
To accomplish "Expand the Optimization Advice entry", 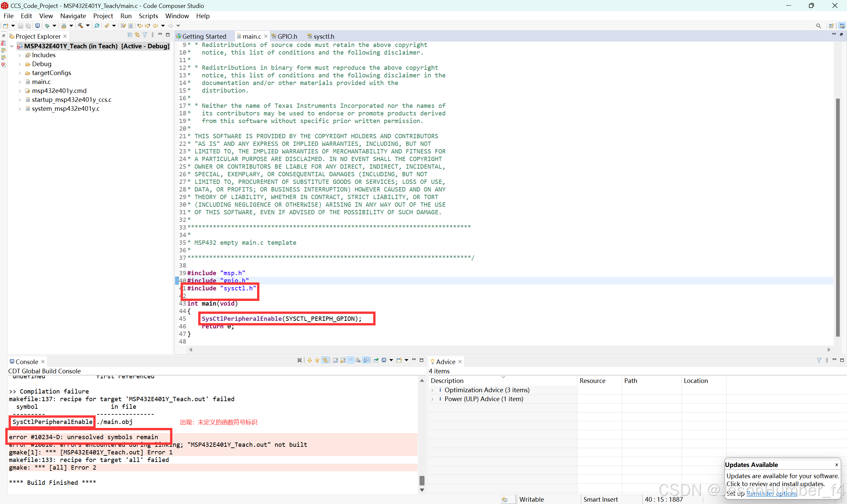I will [x=432, y=390].
